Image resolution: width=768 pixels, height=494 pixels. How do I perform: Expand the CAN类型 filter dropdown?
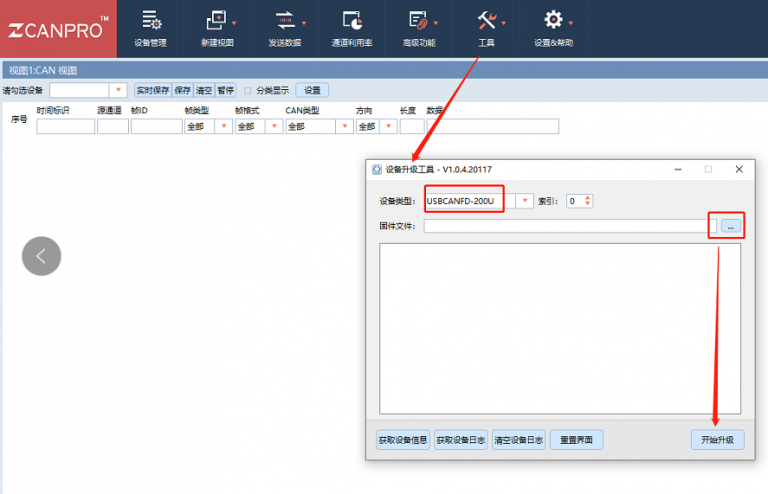click(x=345, y=127)
